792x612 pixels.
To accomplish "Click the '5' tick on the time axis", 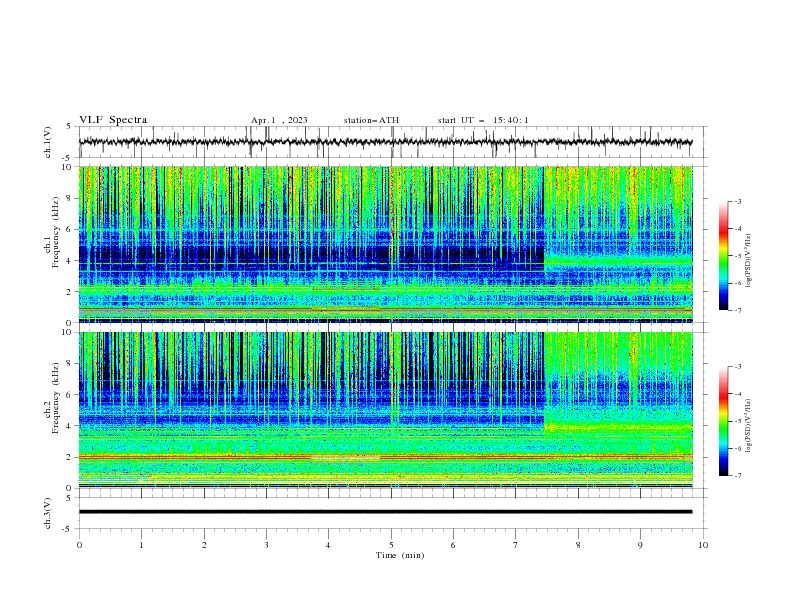I will (391, 545).
